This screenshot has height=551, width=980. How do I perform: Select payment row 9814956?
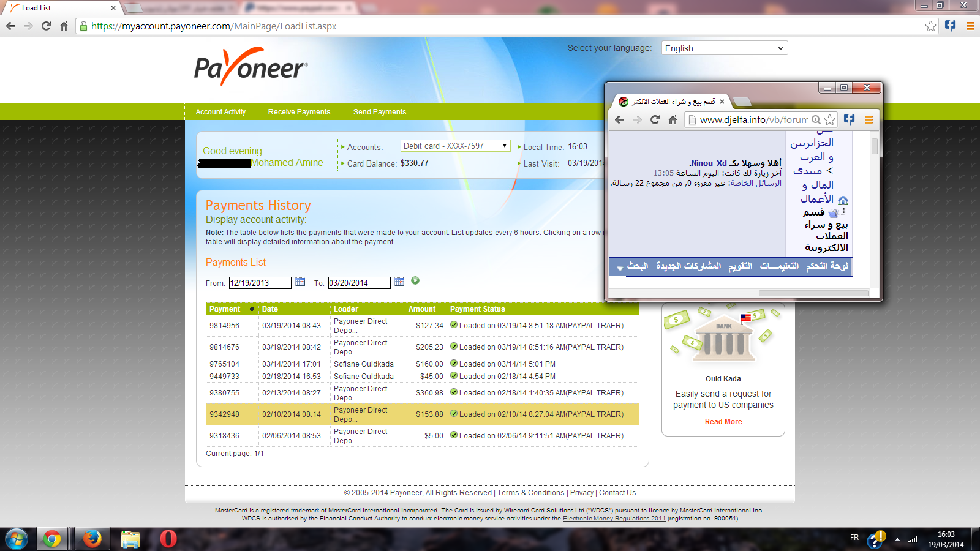pos(423,326)
